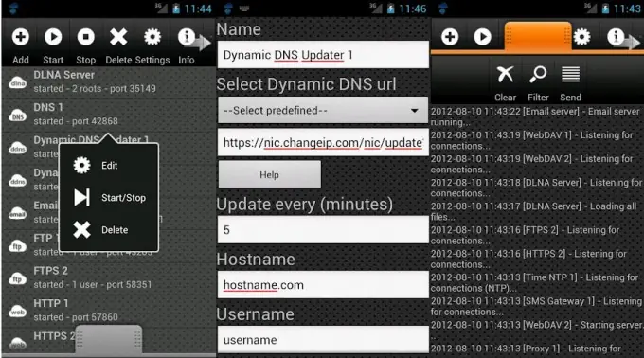Open Settings gear in log screen toolbar
The height and width of the screenshot is (358, 644).
pyautogui.click(x=582, y=37)
